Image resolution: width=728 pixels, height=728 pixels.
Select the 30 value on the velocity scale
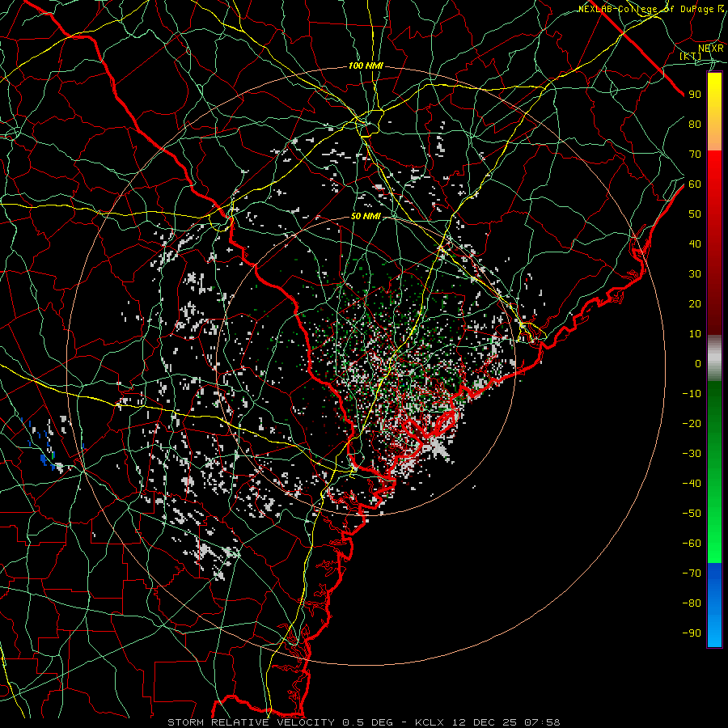[x=695, y=274]
